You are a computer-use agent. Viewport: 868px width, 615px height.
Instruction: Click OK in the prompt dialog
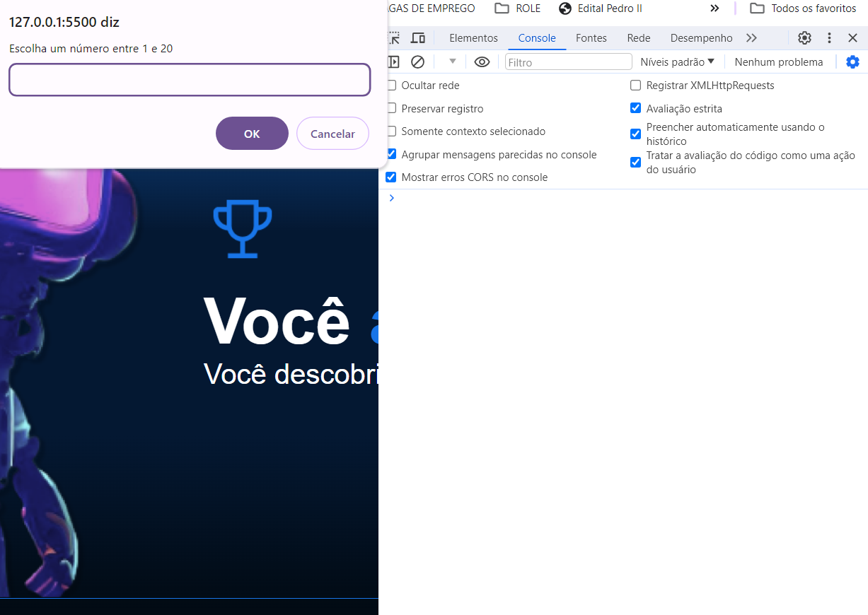point(252,134)
